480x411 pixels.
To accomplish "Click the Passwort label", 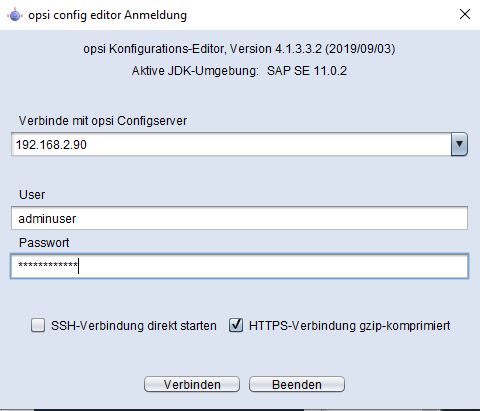I will pyautogui.click(x=44, y=243).
